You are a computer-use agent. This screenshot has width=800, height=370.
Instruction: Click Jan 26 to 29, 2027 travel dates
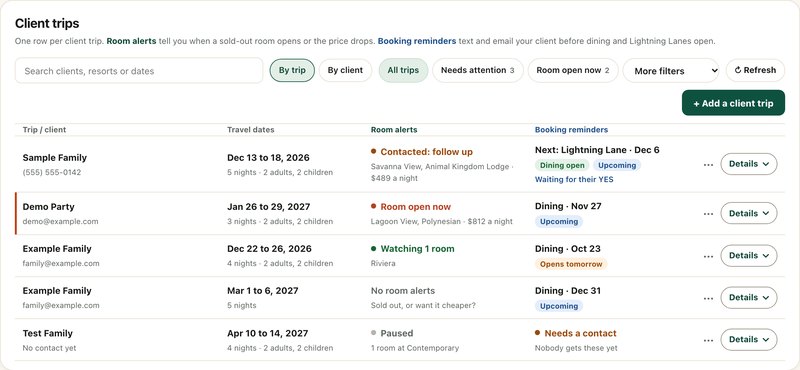coord(268,207)
